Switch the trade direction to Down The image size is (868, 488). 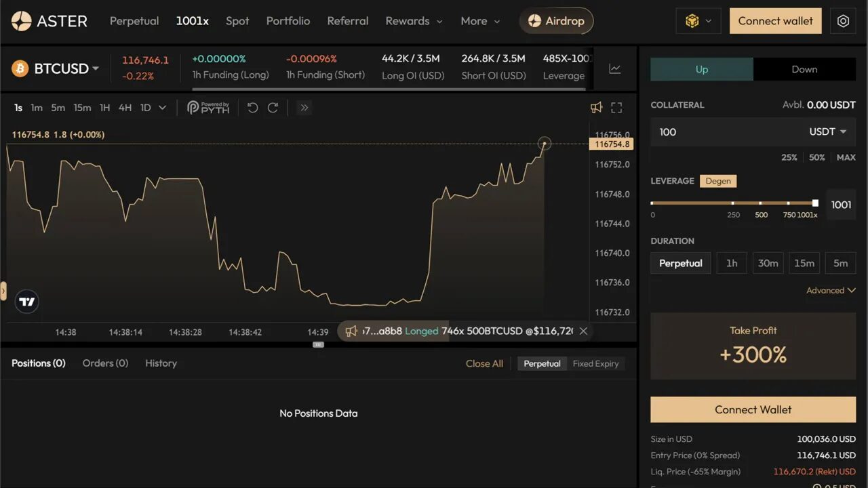805,69
